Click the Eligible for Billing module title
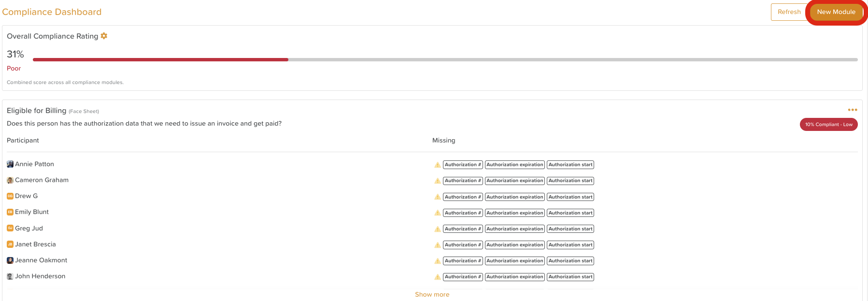 coord(37,111)
